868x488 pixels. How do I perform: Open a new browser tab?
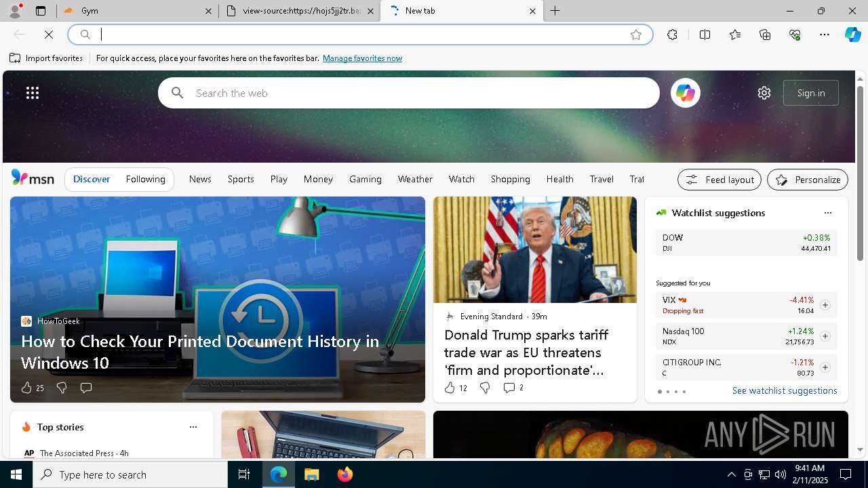point(555,11)
